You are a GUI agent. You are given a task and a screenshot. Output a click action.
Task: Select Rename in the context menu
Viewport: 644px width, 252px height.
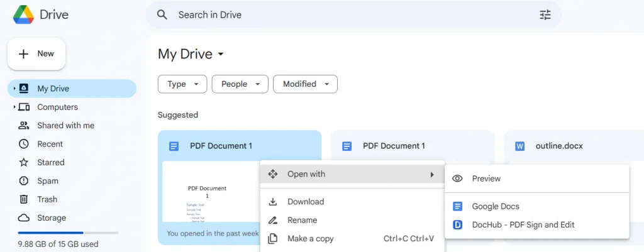click(x=302, y=220)
